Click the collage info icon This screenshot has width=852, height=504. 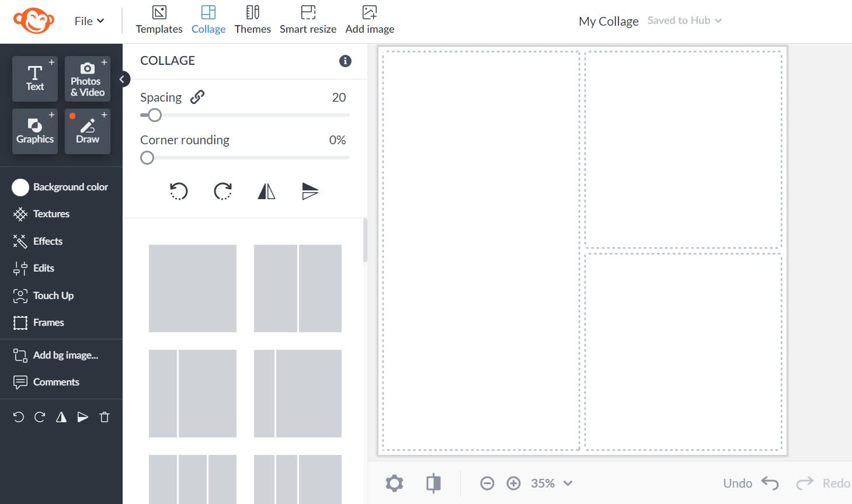[345, 61]
